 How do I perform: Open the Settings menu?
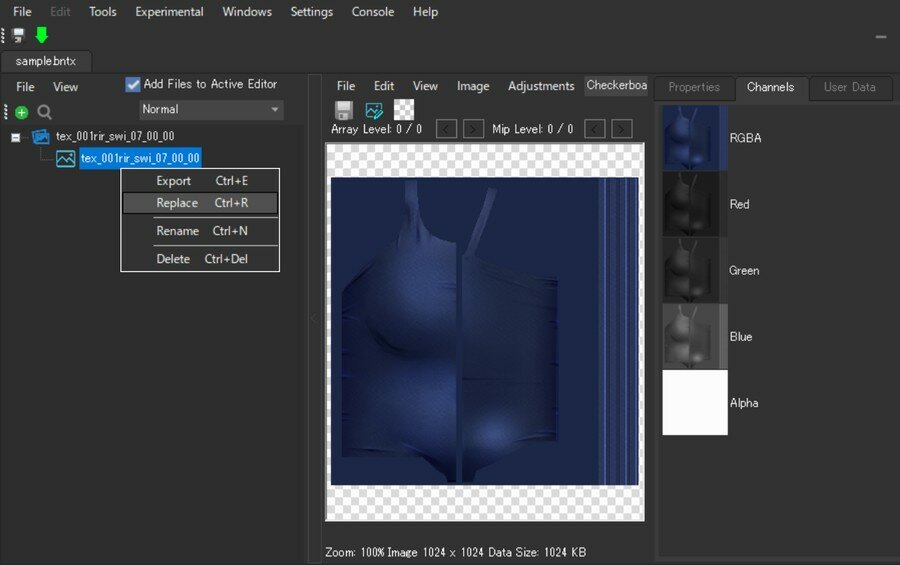312,11
